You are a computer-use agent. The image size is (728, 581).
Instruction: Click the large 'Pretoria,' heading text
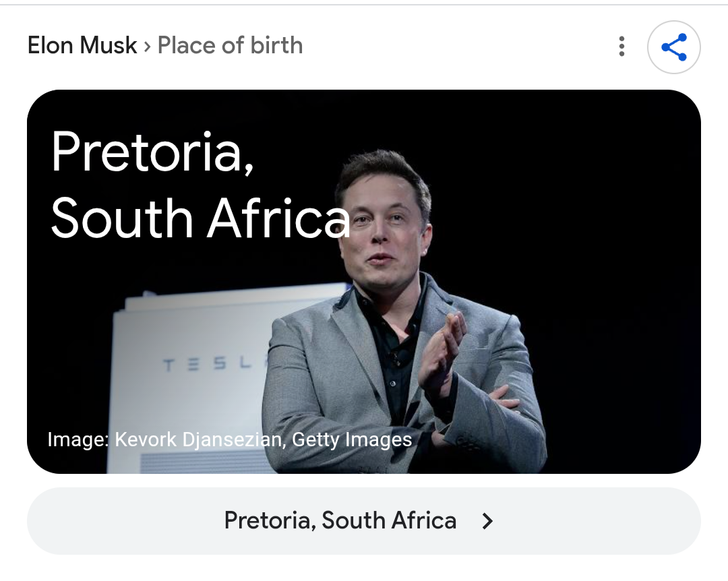click(x=152, y=152)
